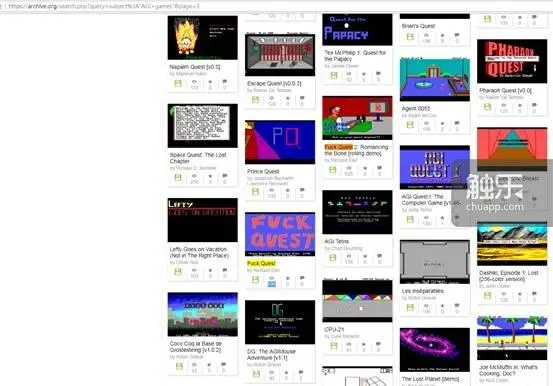Click the software icon under Brian's Quest

pos(410,37)
